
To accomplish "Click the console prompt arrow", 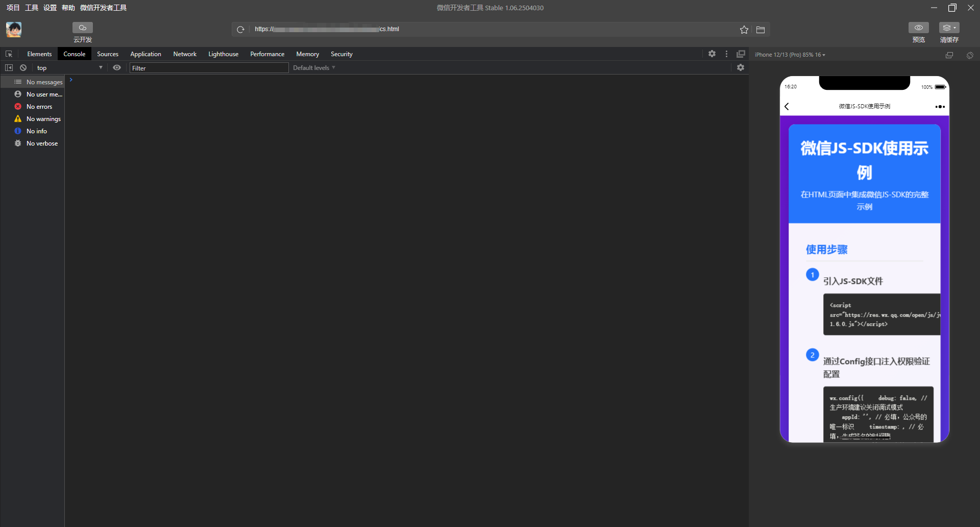I will (x=71, y=80).
